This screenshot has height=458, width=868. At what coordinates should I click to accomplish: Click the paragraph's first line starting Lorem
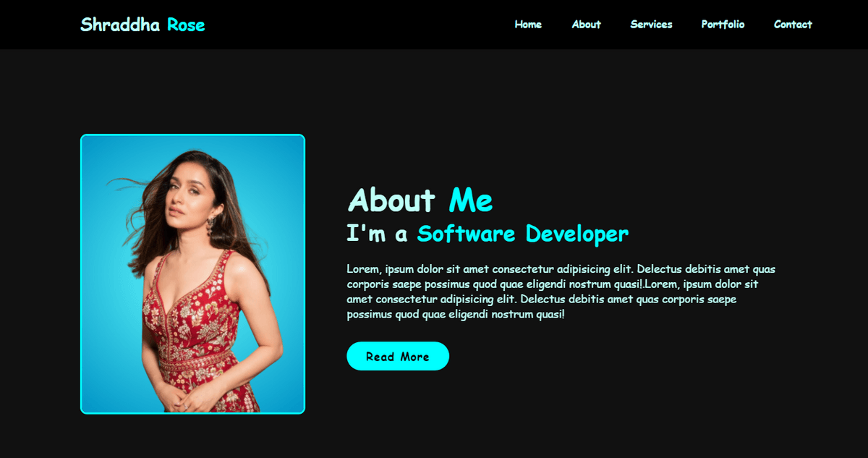coord(561,269)
